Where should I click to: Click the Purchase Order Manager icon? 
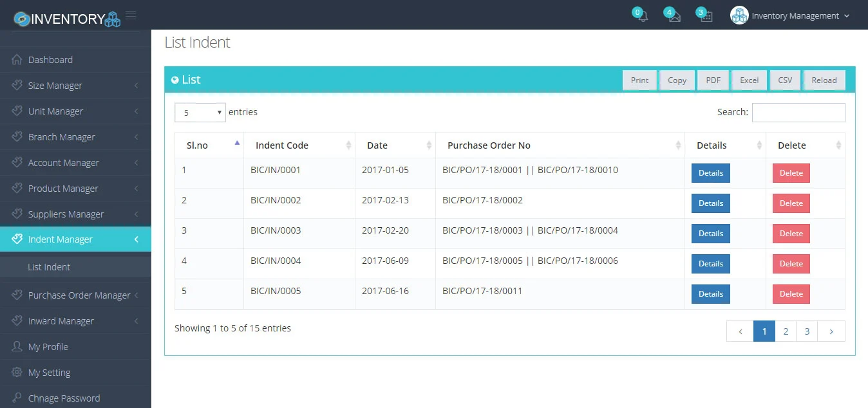17,295
